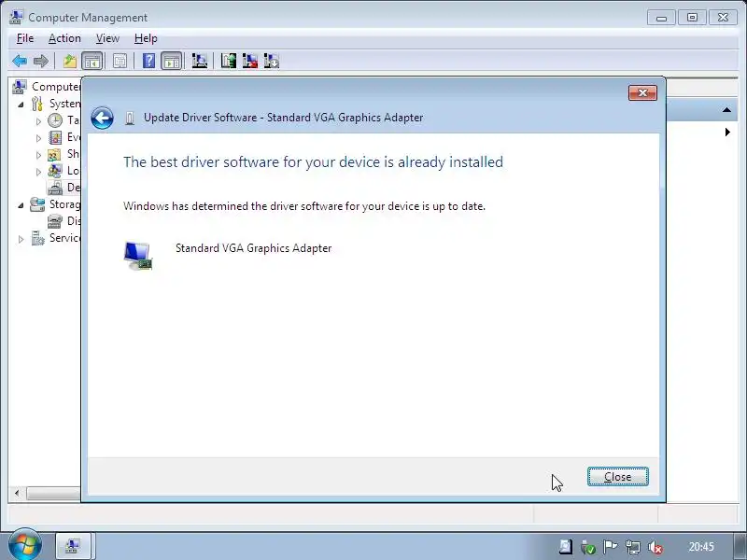
Task: Click the taskbar clock showing 20:45
Action: pyautogui.click(x=701, y=547)
